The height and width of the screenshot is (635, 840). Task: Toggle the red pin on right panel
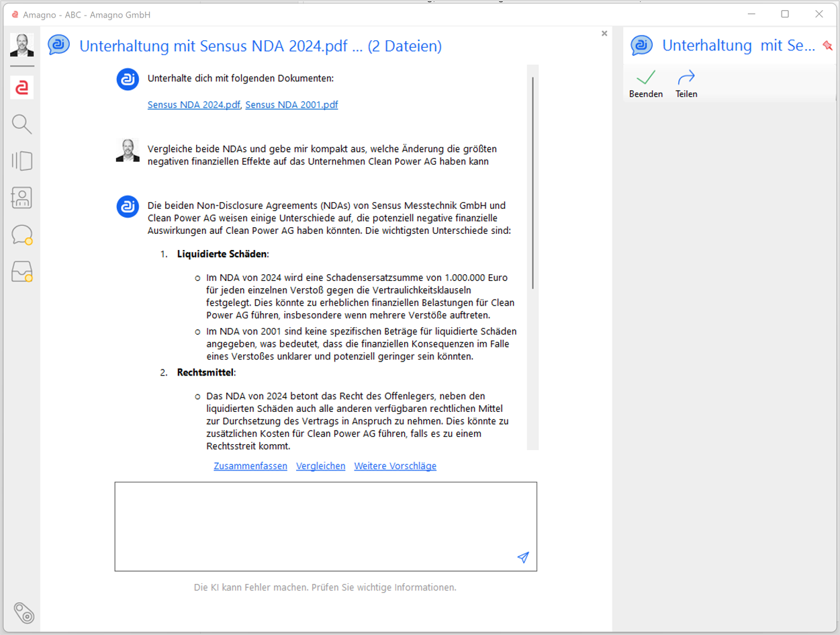[827, 46]
